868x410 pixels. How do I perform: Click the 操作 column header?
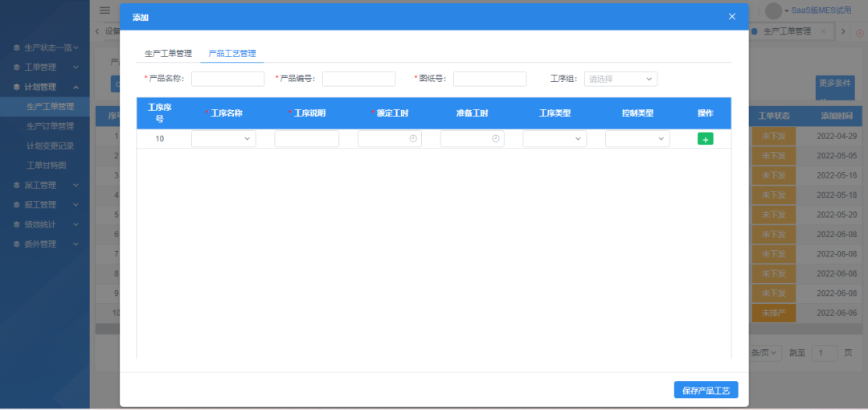pos(706,113)
